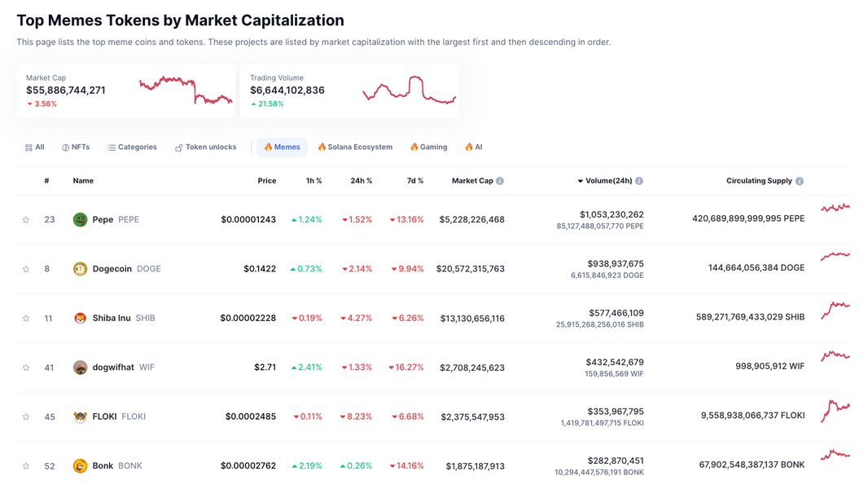Open the Categories filter
This screenshot has width=868, height=489.
[x=132, y=148]
